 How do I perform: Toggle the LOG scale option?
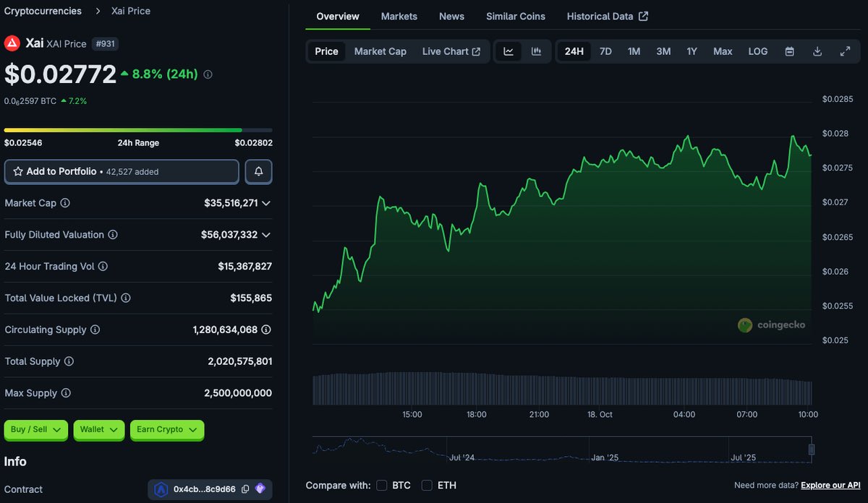[x=757, y=51]
